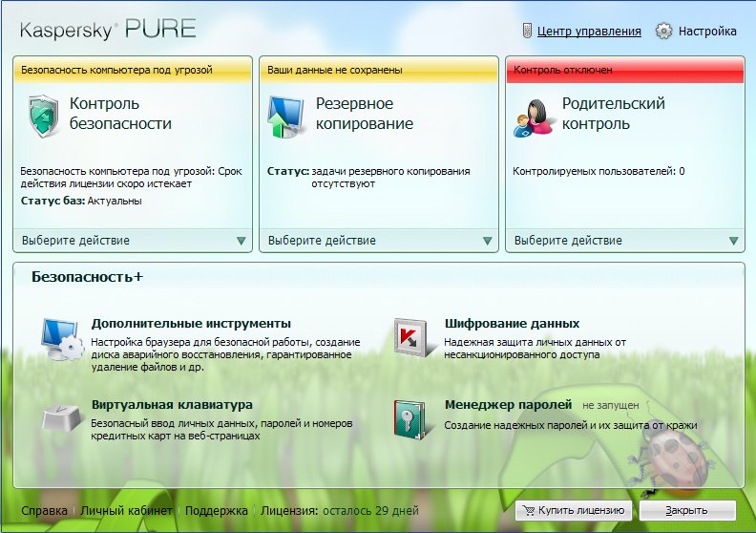The height and width of the screenshot is (533, 756).
Task: Open the Центр управления link
Action: tap(589, 31)
